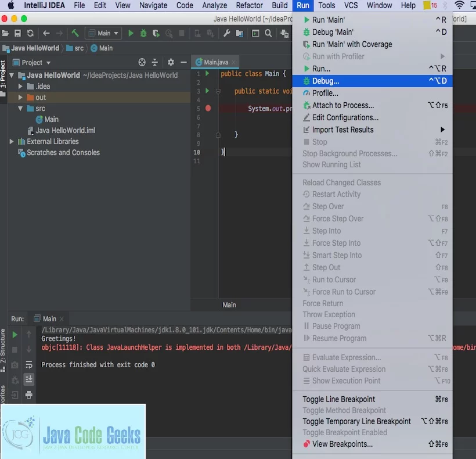Click the Build project hammer icon
This screenshot has width=476, height=459.
pyautogui.click(x=75, y=33)
